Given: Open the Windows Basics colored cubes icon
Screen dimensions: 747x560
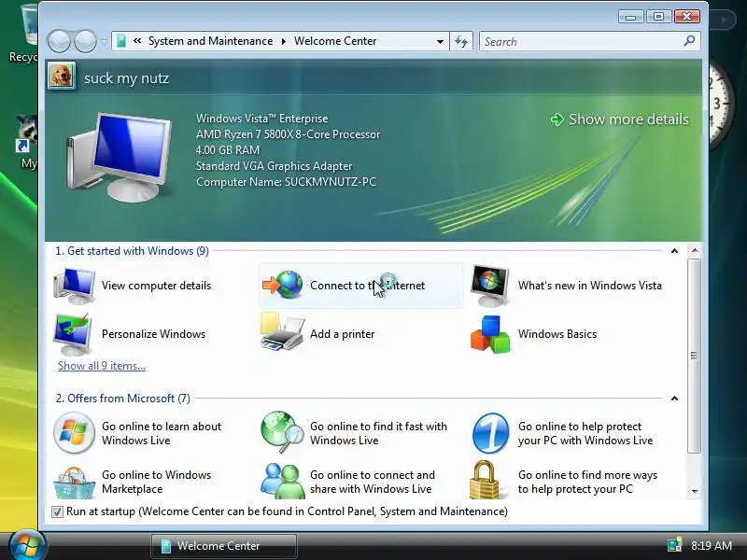Looking at the screenshot, I should click(x=490, y=334).
